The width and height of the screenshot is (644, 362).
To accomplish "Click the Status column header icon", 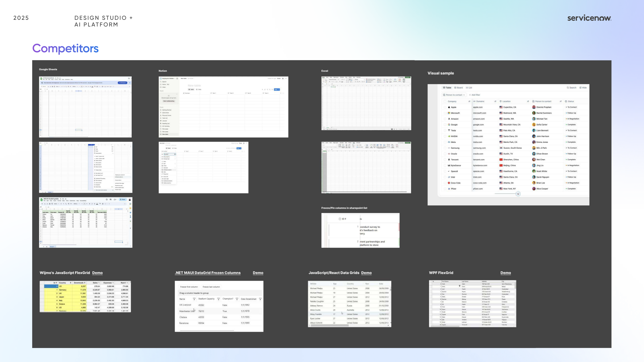I will click(566, 101).
